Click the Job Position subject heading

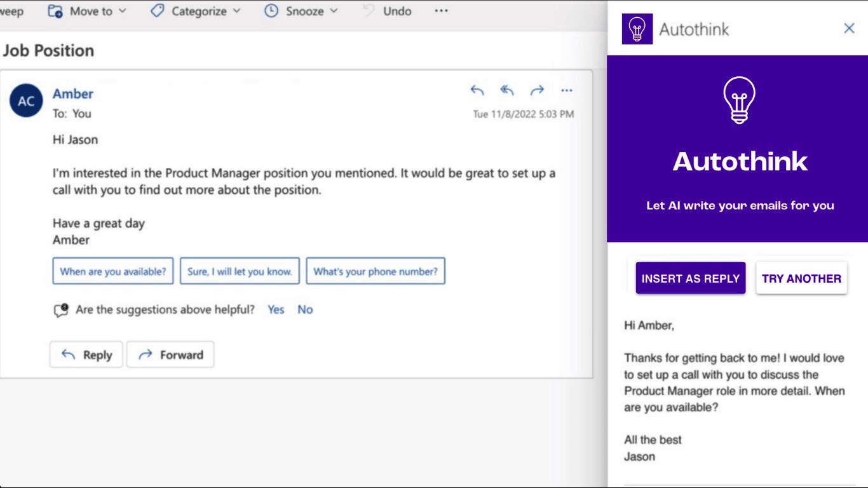point(48,51)
